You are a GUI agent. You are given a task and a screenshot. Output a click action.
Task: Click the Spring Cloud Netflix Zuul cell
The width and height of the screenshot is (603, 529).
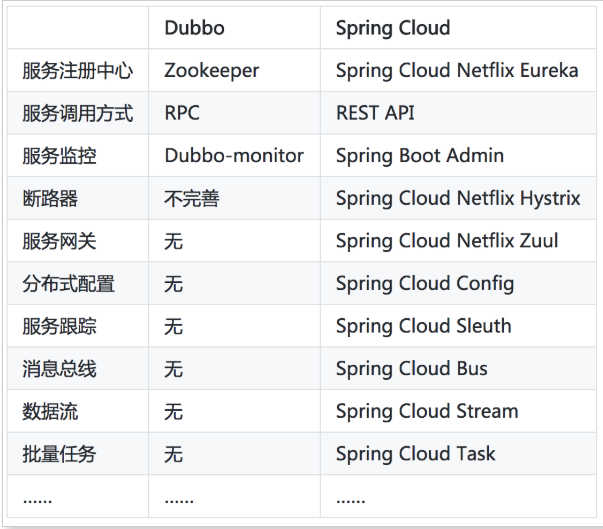[x=447, y=241]
